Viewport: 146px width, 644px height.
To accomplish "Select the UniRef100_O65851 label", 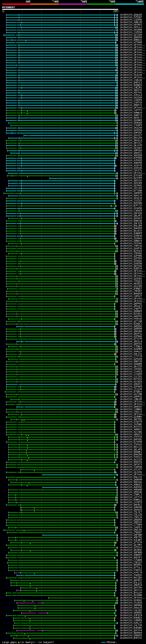I will coord(131,613).
